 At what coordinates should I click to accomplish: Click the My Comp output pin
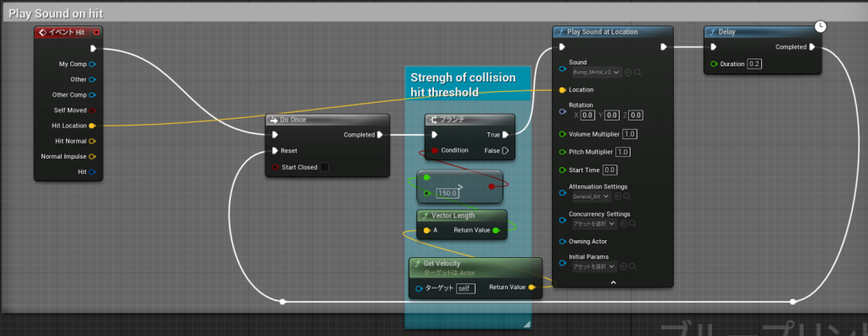92,64
